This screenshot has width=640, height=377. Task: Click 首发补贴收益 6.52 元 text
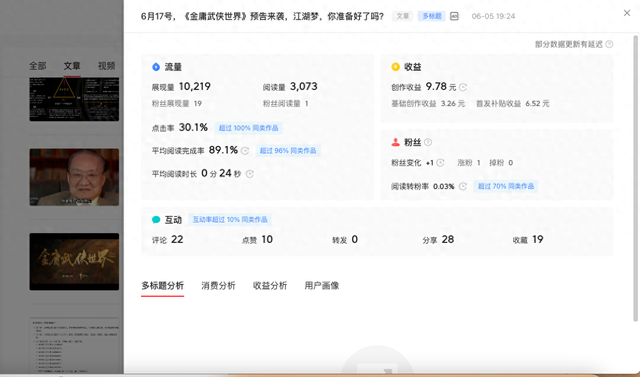click(513, 104)
